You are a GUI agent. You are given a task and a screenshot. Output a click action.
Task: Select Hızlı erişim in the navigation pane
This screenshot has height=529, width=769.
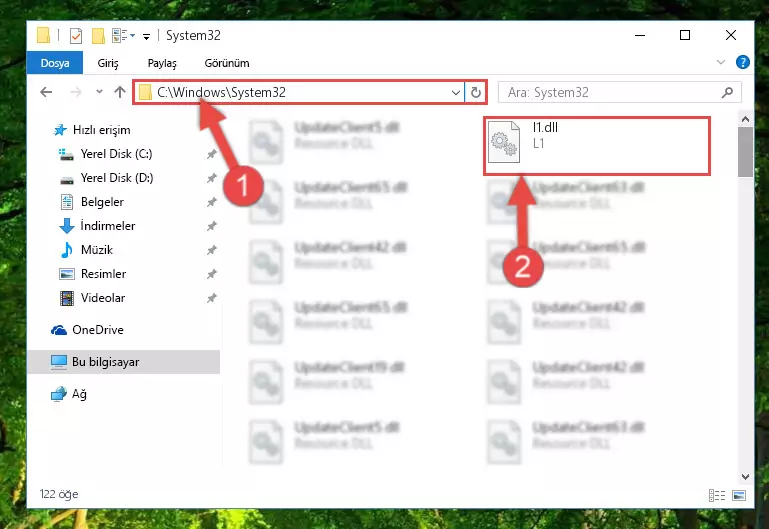(102, 130)
